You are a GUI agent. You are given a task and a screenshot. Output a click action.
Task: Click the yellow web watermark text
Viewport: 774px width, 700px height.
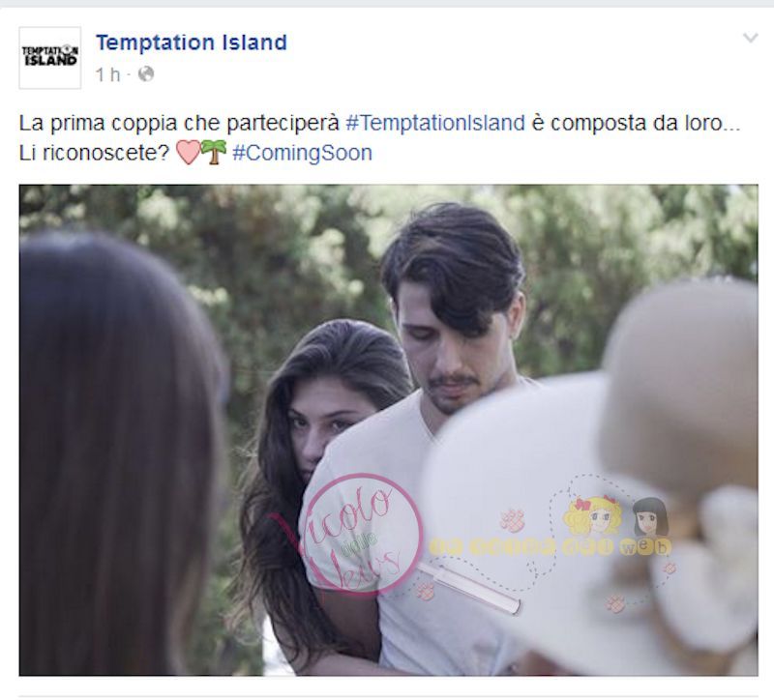click(550, 546)
